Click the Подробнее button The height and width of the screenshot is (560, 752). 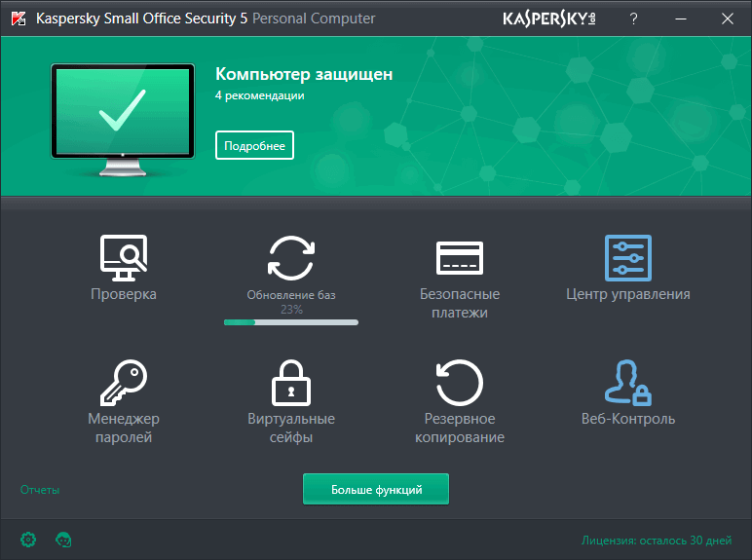point(254,145)
